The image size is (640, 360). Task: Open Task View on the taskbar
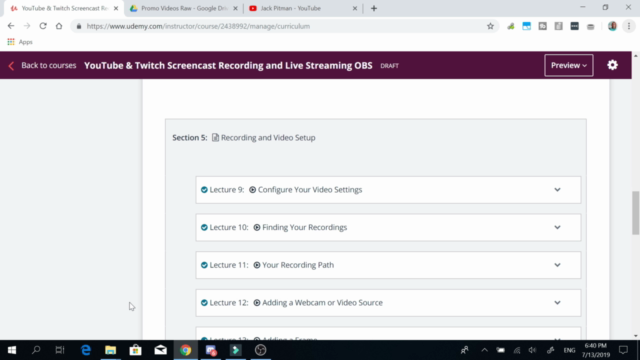pyautogui.click(x=60, y=350)
